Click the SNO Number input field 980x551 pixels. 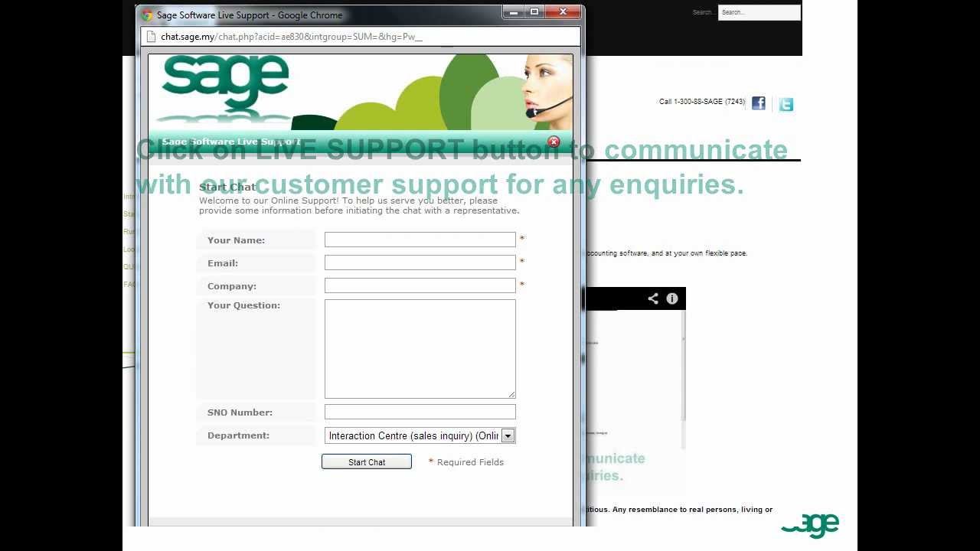(x=420, y=412)
